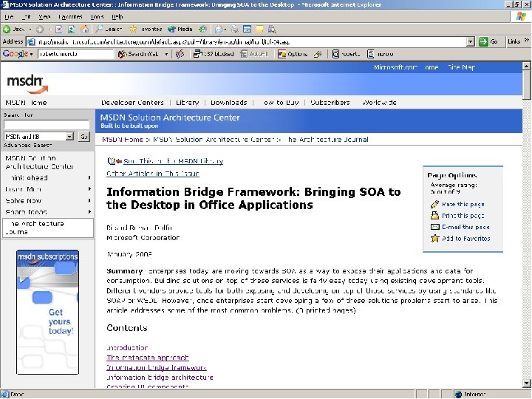
Task: Go back with the Back arrow icon
Action: 7,29
